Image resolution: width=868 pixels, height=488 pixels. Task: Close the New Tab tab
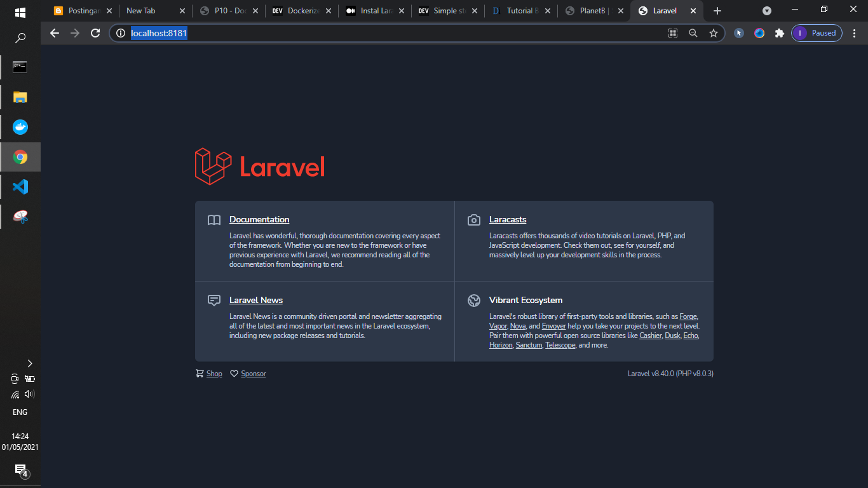182,11
